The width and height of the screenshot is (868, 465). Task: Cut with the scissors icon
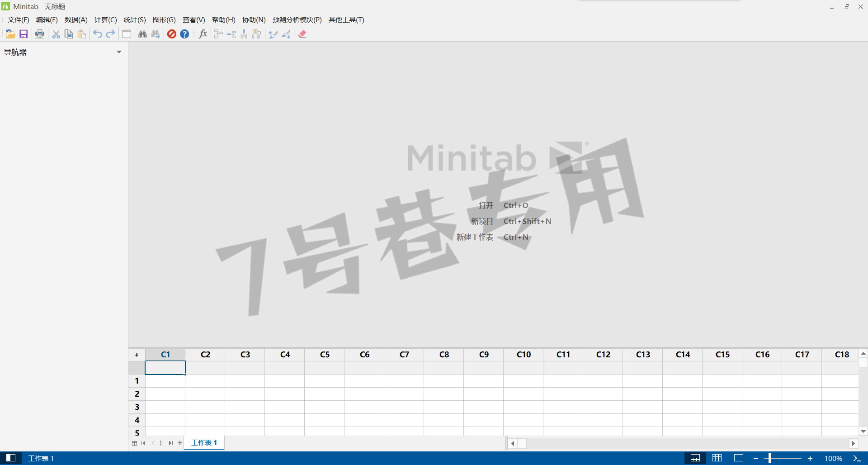[x=56, y=34]
